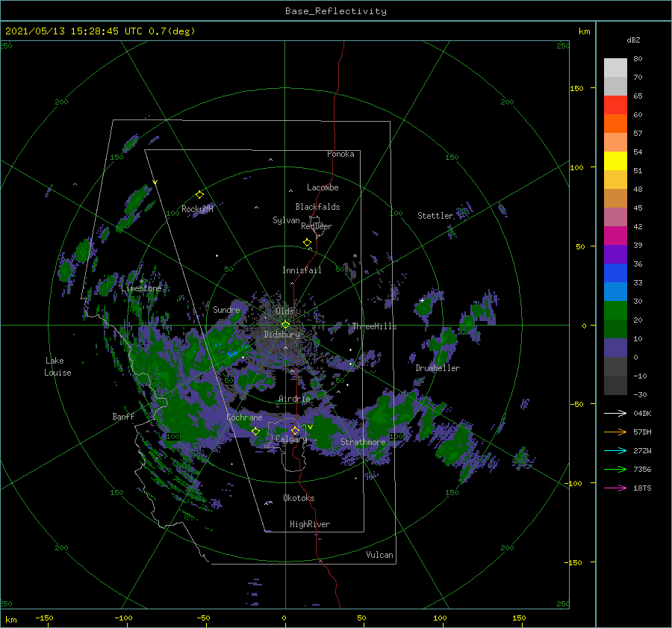Click the Calgary city label
Viewport: 672px width, 628px height.
[291, 439]
